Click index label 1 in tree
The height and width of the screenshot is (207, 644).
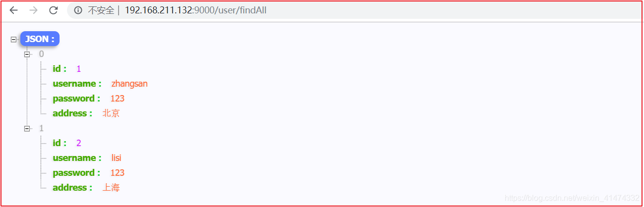(42, 128)
